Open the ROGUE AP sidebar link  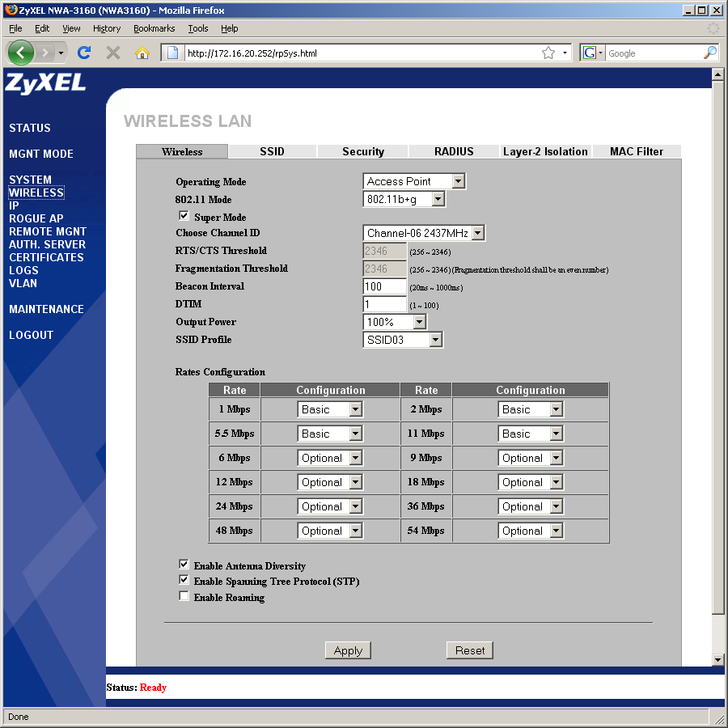pos(36,218)
